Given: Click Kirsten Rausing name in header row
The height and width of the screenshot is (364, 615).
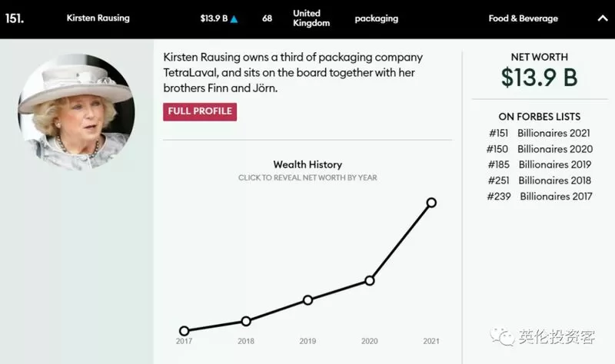Looking at the screenshot, I should tap(98, 18).
